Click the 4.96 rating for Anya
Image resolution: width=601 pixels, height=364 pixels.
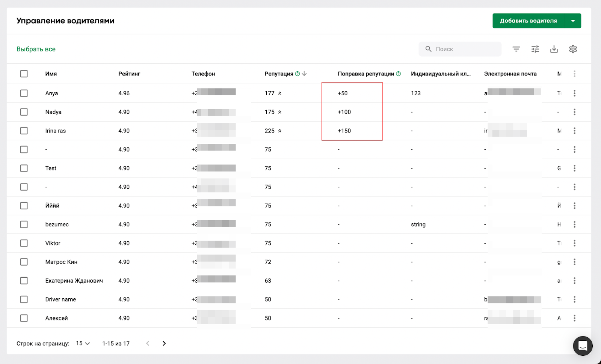124,93
